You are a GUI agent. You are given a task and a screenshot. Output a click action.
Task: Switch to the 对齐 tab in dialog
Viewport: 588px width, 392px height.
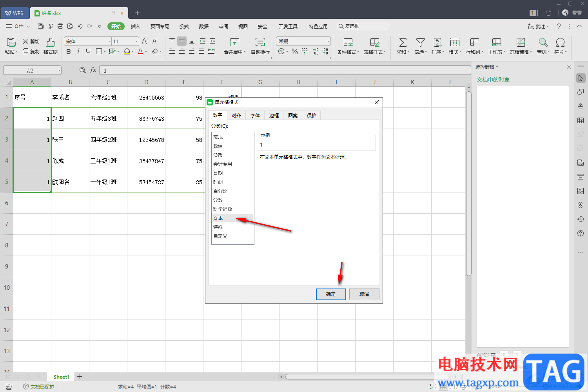[x=236, y=115]
